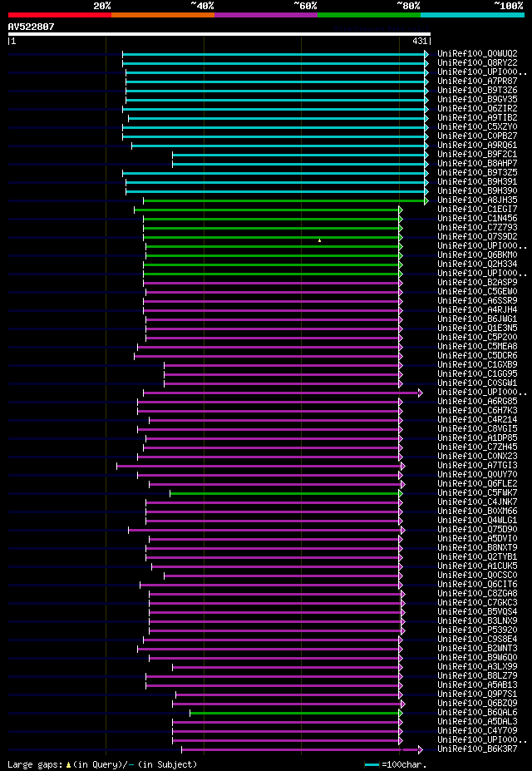Open hit UniRef100_C0SGW1 label
Viewport: 532px width, 771px height.
coord(477,384)
